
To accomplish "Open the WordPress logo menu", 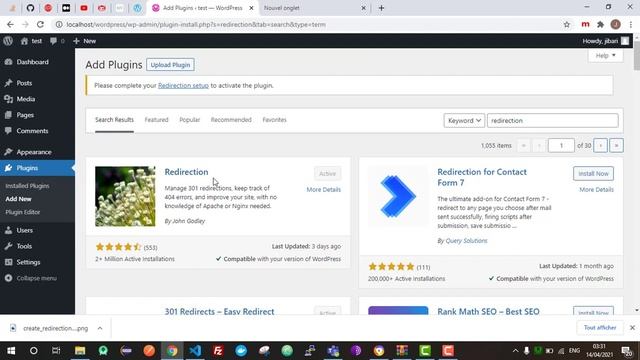I will tap(8, 41).
